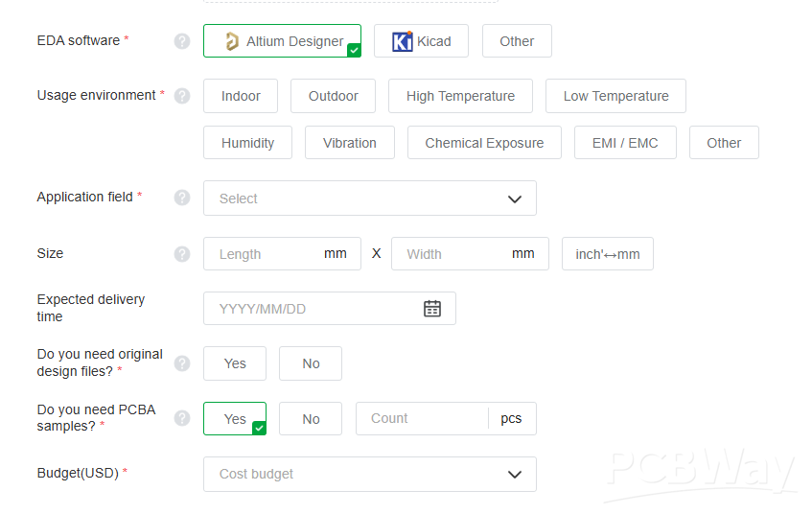
Task: Choose Other for EDA software
Action: 517,41
